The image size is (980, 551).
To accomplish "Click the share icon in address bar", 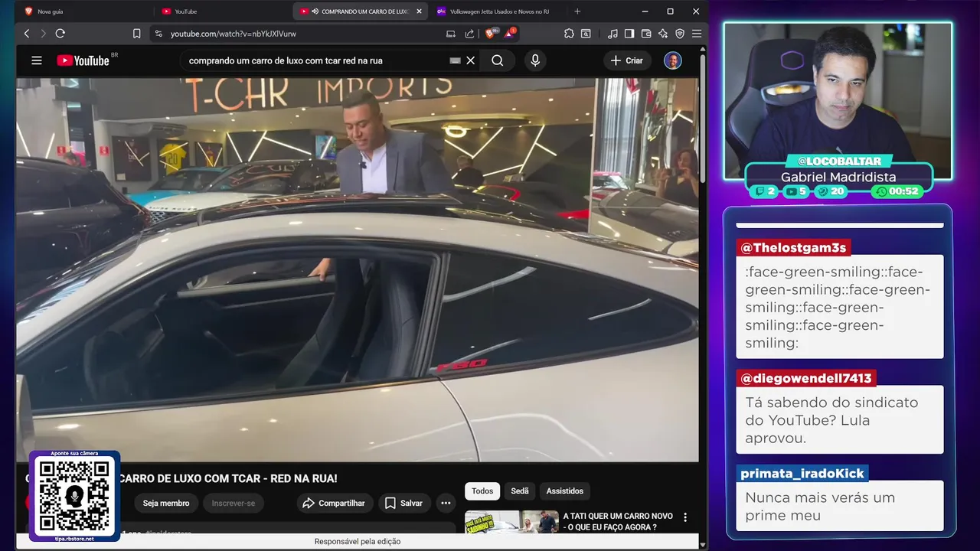I will pyautogui.click(x=469, y=34).
